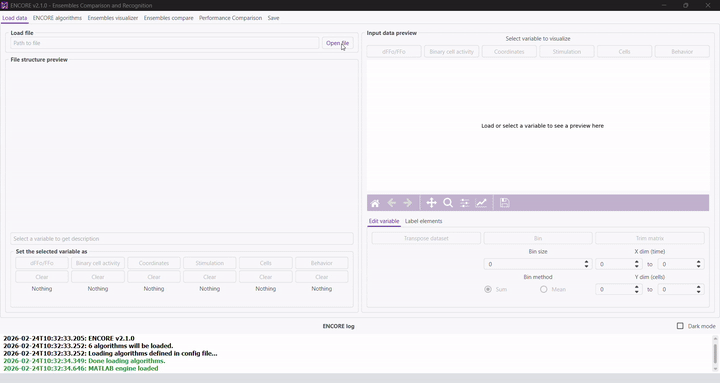Click the Transpose dataset button
Viewport: 720px width, 383px height.
click(426, 238)
